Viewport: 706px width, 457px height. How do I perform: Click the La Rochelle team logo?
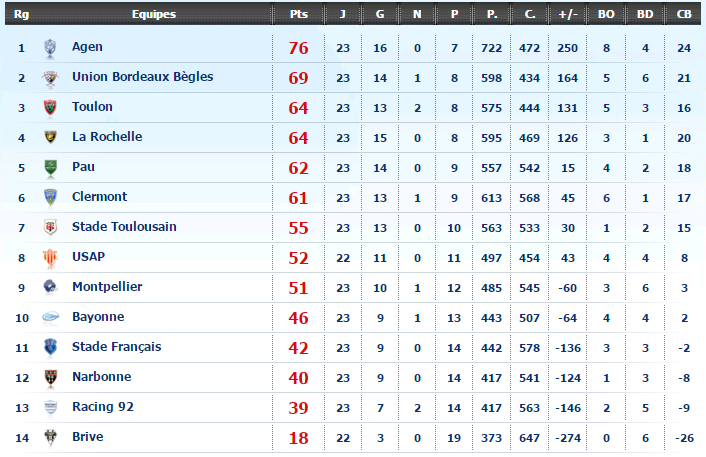(x=50, y=138)
